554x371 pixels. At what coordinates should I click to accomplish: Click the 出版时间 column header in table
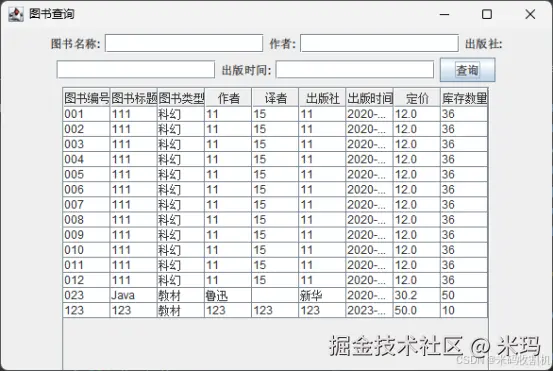(x=370, y=98)
